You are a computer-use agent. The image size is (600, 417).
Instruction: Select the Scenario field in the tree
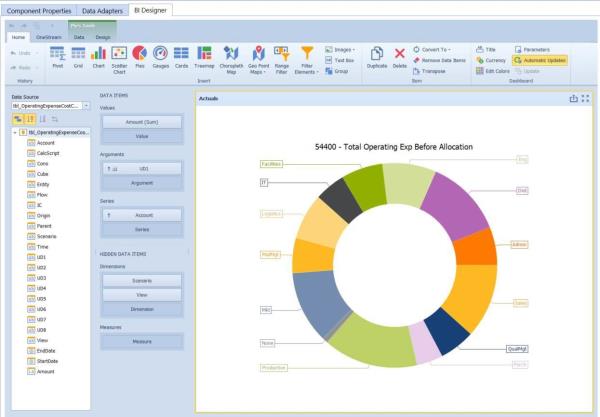pos(46,237)
